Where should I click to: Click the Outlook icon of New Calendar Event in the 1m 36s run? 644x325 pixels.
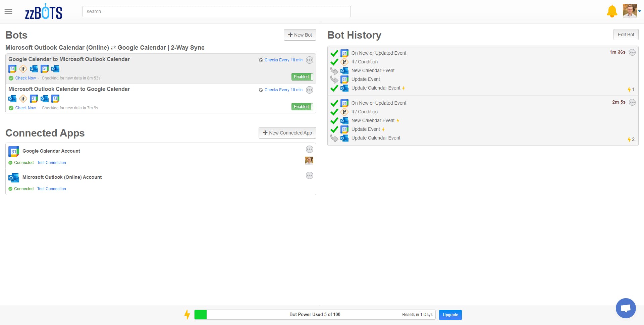344,71
